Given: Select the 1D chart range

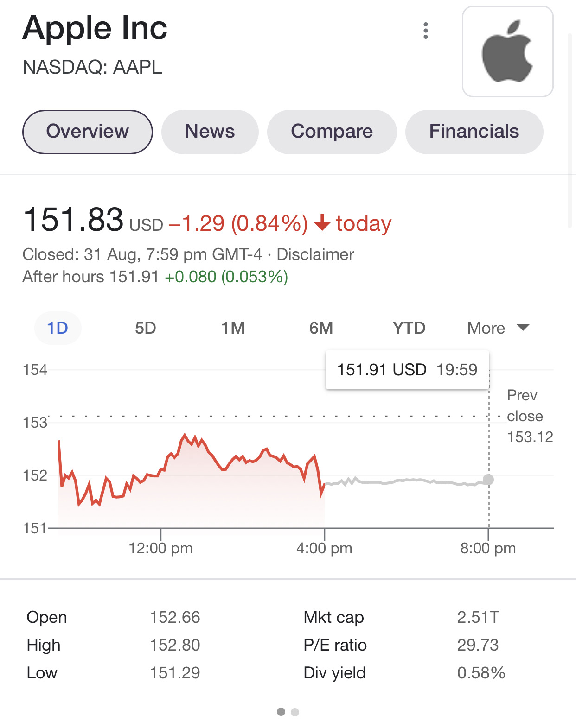Looking at the screenshot, I should (58, 328).
